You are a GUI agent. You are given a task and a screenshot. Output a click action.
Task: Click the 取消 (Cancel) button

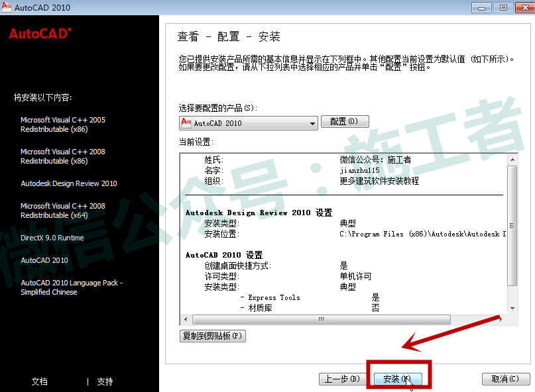(506, 379)
